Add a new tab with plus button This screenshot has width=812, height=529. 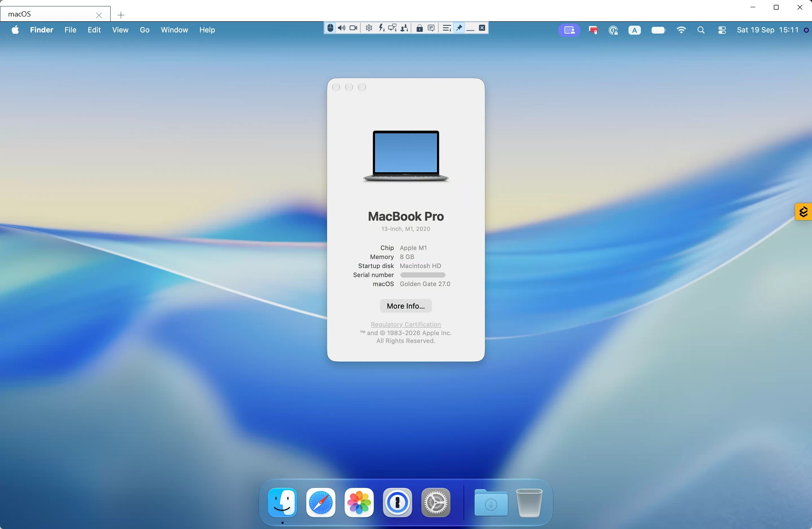(x=121, y=15)
